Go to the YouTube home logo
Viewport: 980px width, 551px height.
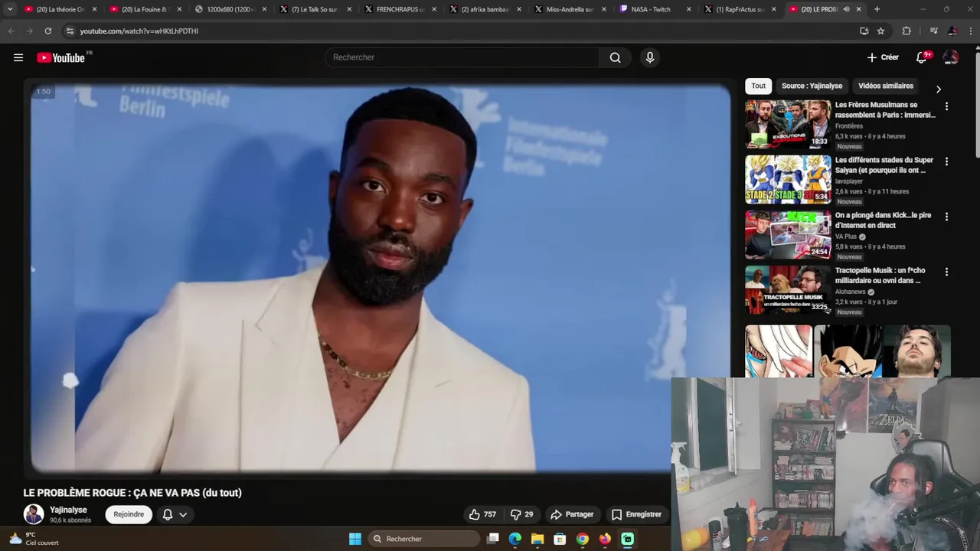pos(61,57)
